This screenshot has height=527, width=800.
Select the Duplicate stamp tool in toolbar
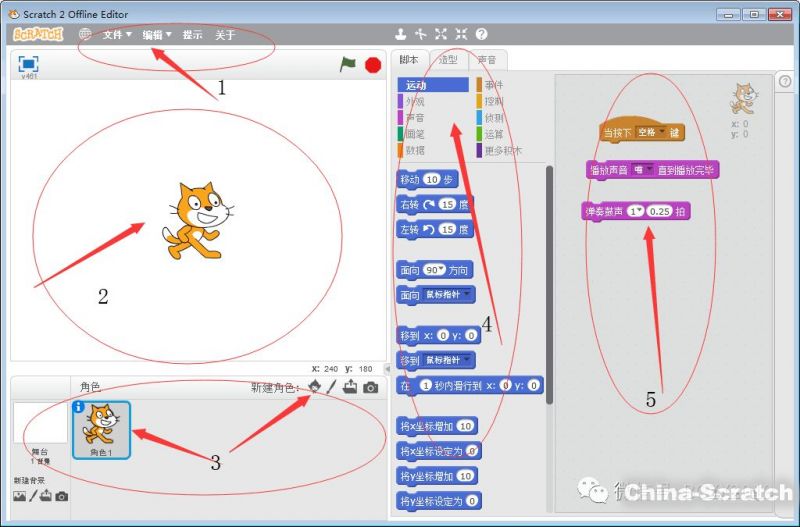coord(401,34)
